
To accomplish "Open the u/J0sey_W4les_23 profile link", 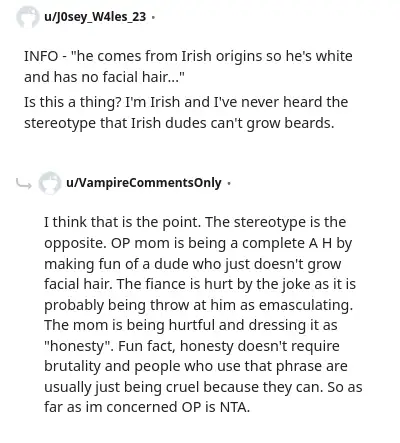I will tap(95, 16).
